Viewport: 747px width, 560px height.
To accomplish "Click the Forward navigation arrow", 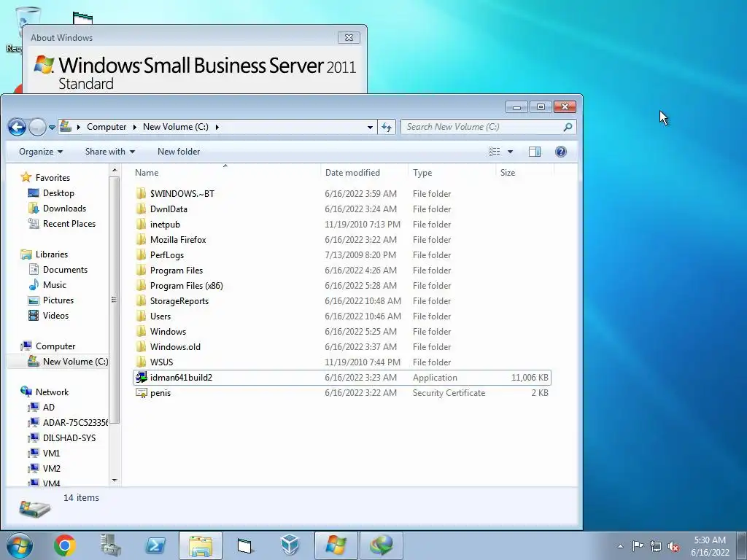I will 37,127.
